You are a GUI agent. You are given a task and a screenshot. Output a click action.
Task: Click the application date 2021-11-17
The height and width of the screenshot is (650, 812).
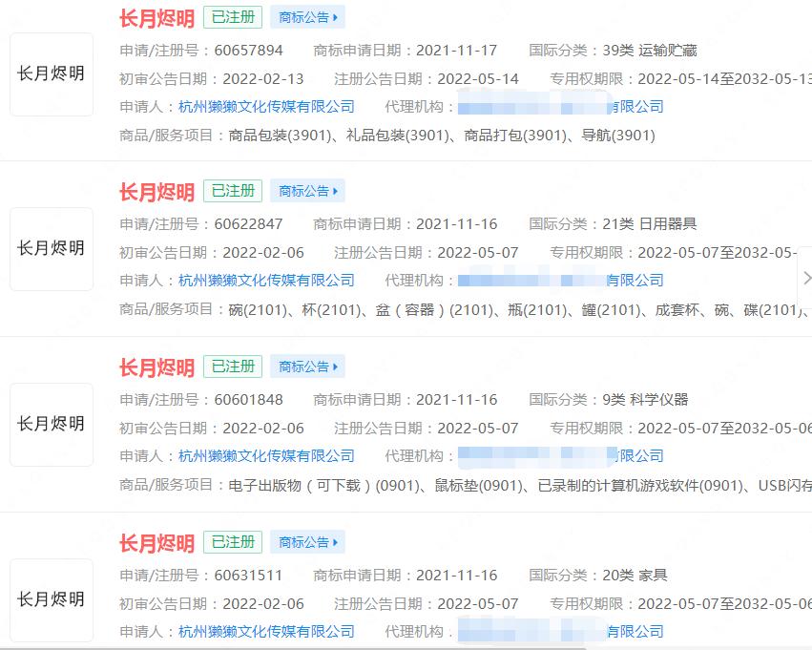point(457,51)
